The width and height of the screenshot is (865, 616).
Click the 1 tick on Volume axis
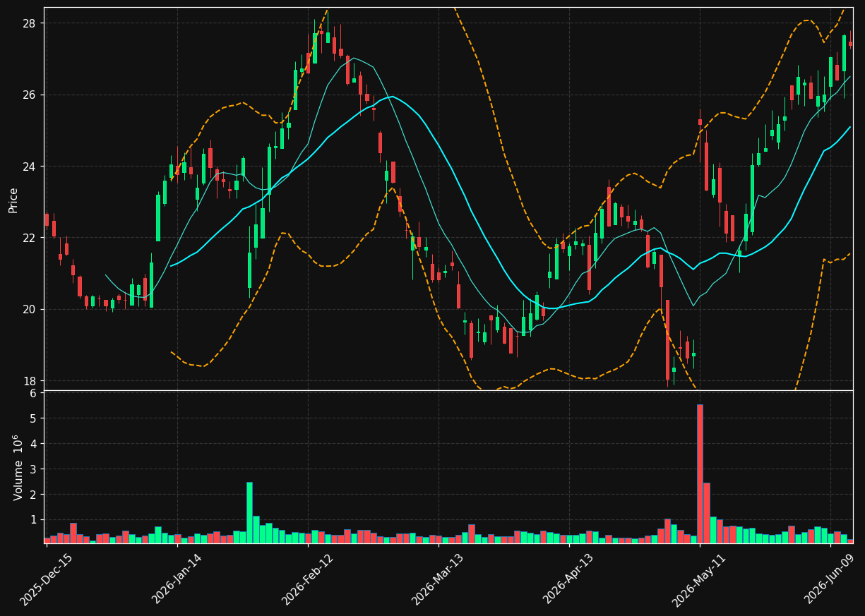(32, 520)
